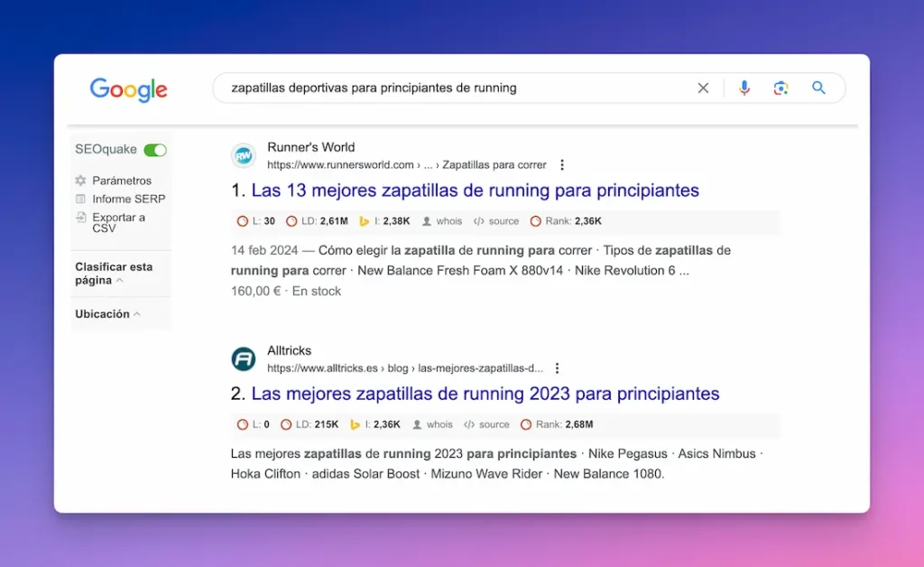Click the Google logo
This screenshot has width=924, height=567.
128,89
